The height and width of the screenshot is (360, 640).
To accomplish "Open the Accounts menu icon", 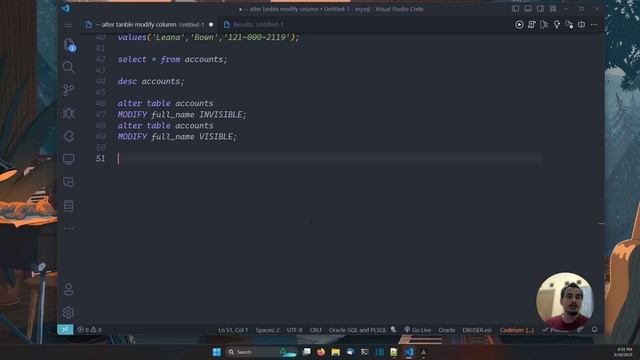I will (69, 289).
